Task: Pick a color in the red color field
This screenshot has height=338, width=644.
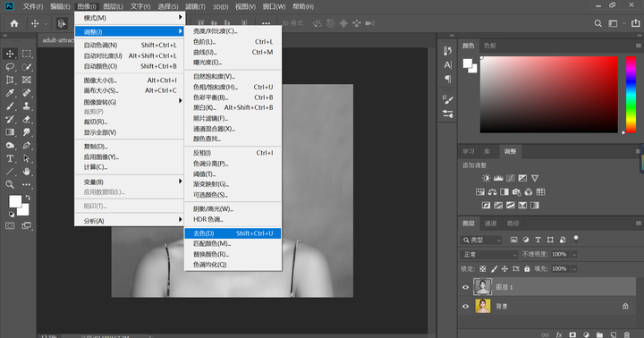Action: tap(549, 95)
